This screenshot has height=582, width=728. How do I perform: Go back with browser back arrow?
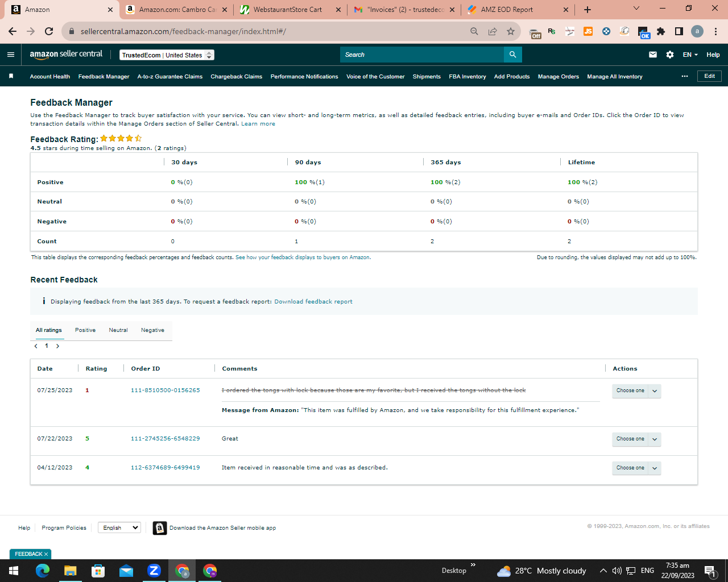pos(13,31)
